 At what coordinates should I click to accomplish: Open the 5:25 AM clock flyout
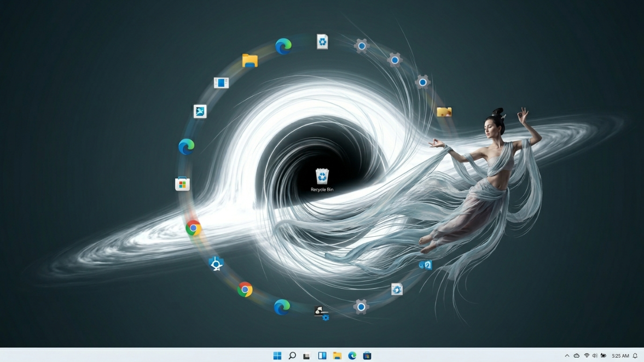point(620,356)
